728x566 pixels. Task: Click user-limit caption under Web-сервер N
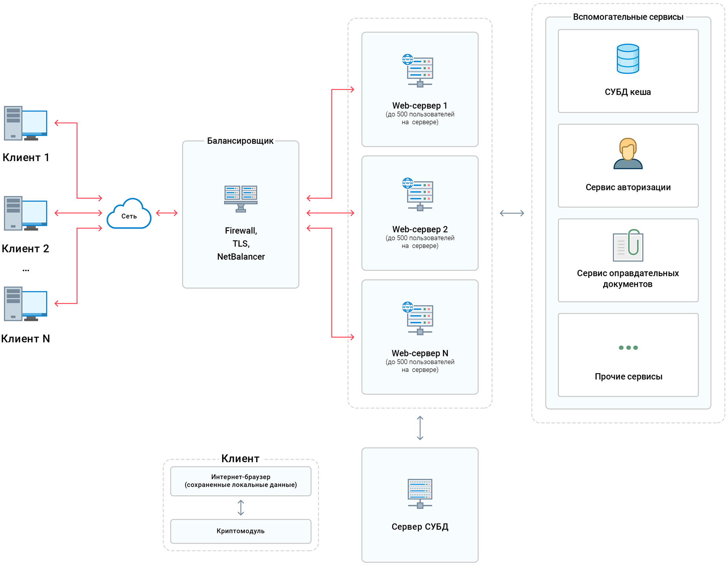tap(420, 366)
